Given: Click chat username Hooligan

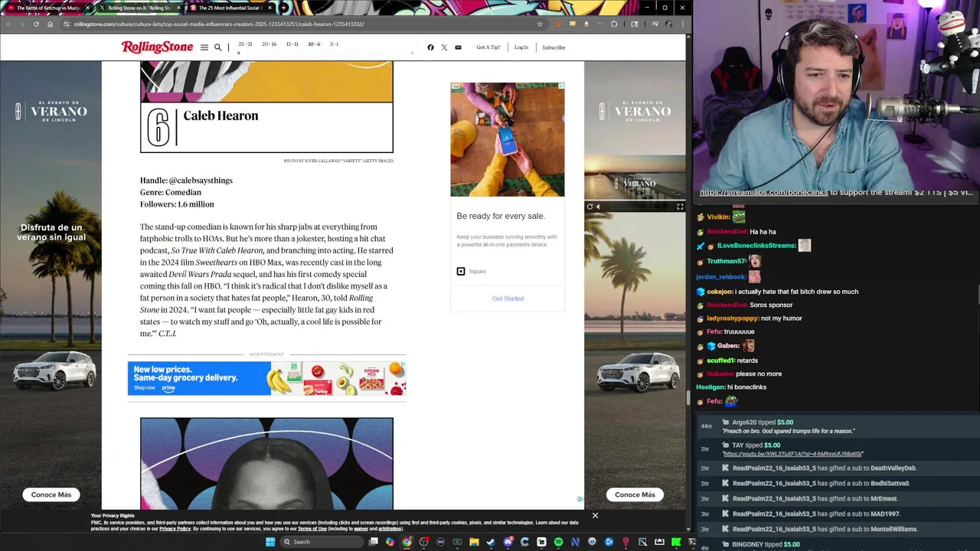Looking at the screenshot, I should (x=710, y=387).
